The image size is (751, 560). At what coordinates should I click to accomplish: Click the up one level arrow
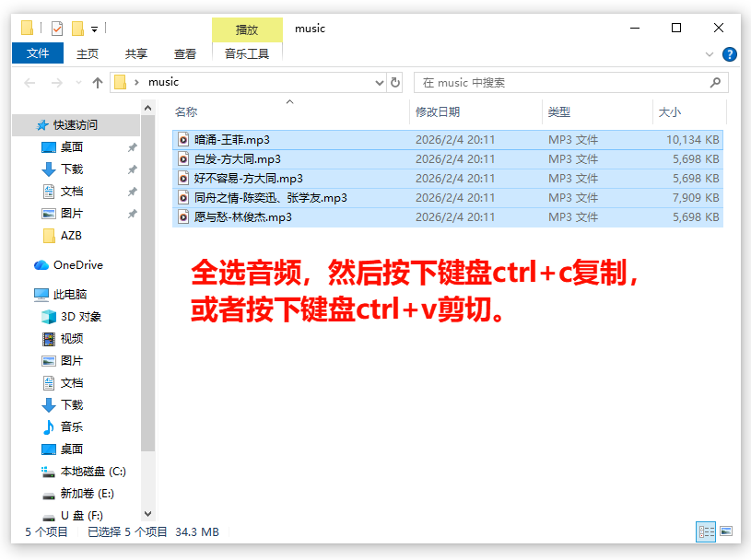97,82
